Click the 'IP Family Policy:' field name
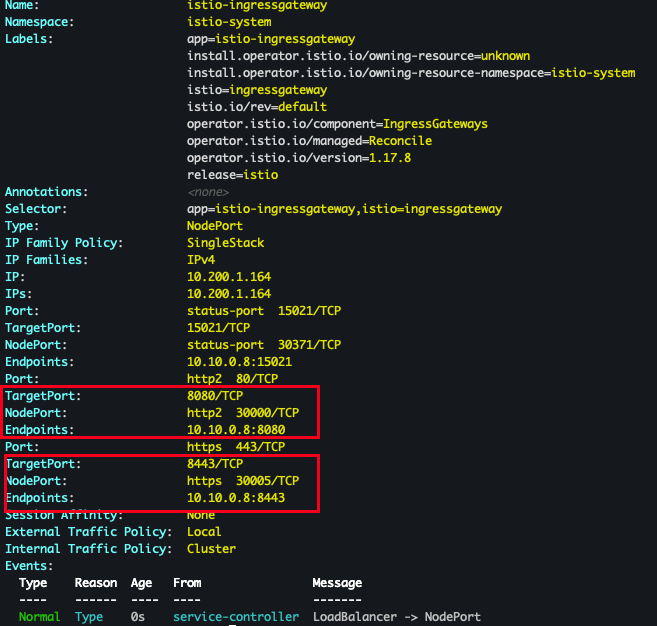Image resolution: width=657 pixels, height=626 pixels. 64,243
